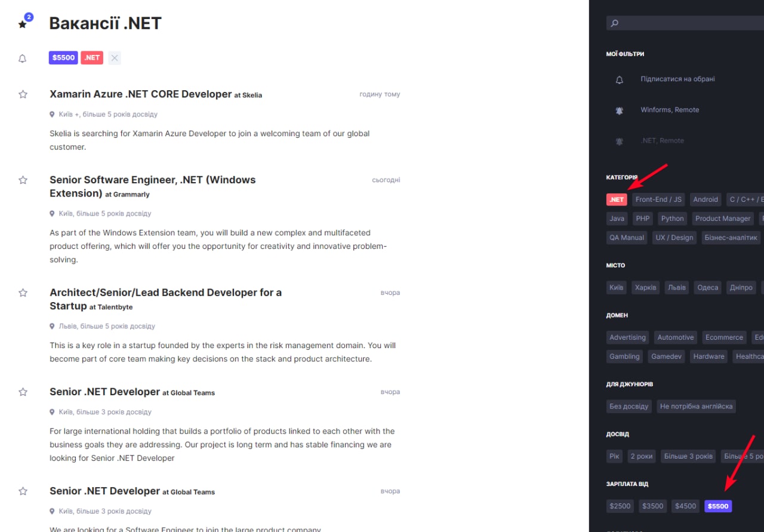Star the Xamarin Azure .NET CORE Developer job
This screenshot has height=532, width=764.
[23, 94]
